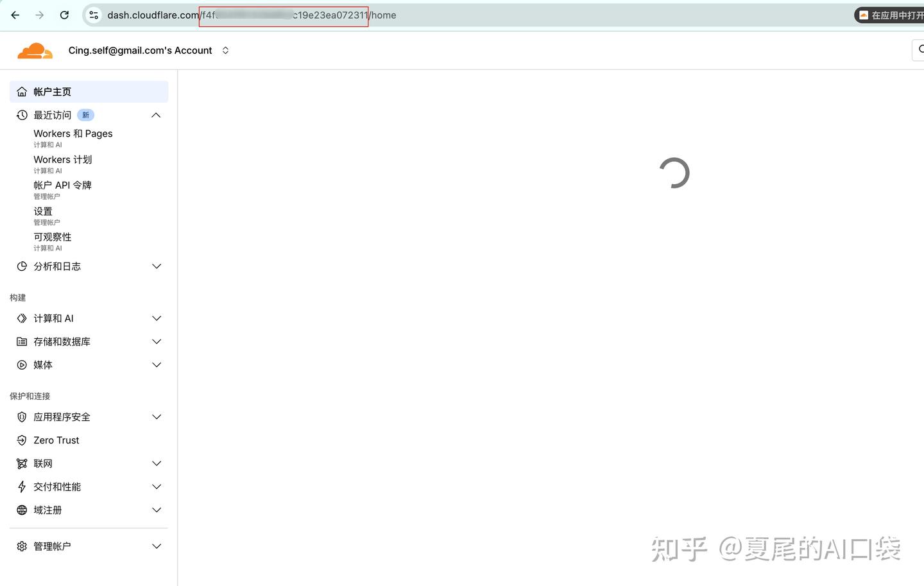Collapse the 最近访问 section
Viewport: 924px width, 586px height.
155,114
